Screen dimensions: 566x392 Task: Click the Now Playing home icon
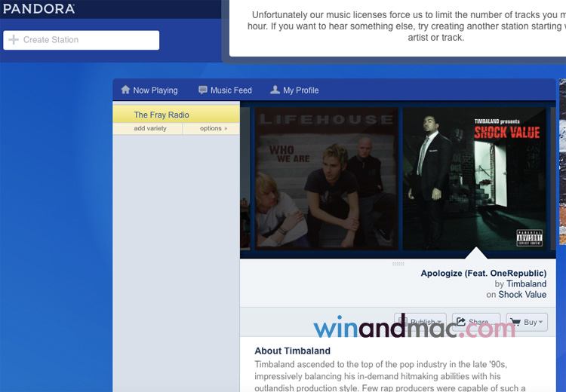pos(125,90)
